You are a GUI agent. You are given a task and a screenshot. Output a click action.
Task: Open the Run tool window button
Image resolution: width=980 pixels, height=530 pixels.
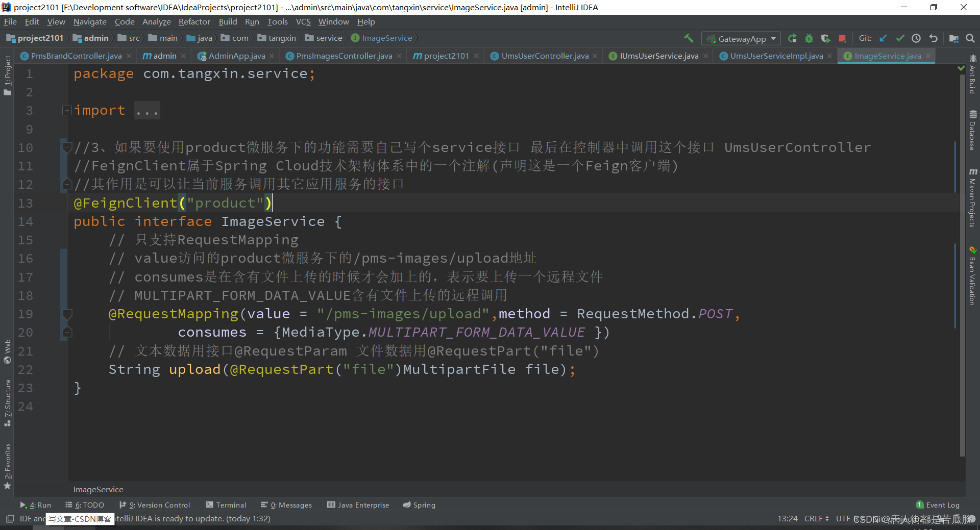click(x=36, y=505)
